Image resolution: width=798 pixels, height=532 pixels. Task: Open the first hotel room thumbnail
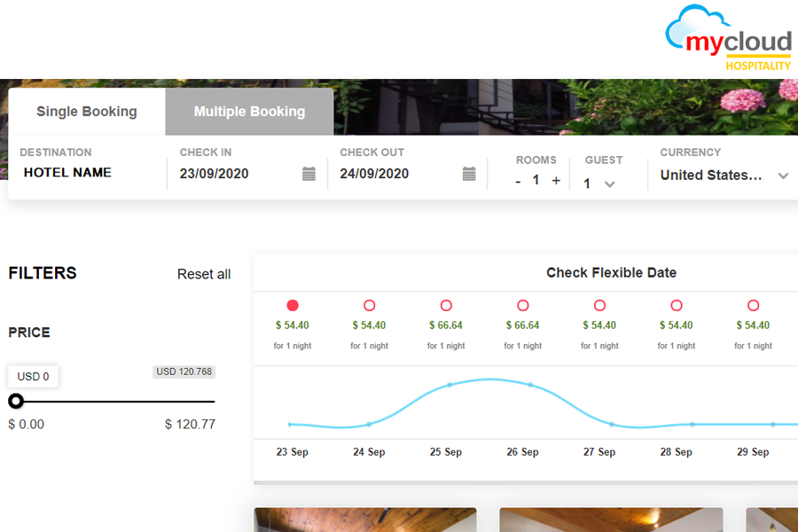[x=365, y=520]
